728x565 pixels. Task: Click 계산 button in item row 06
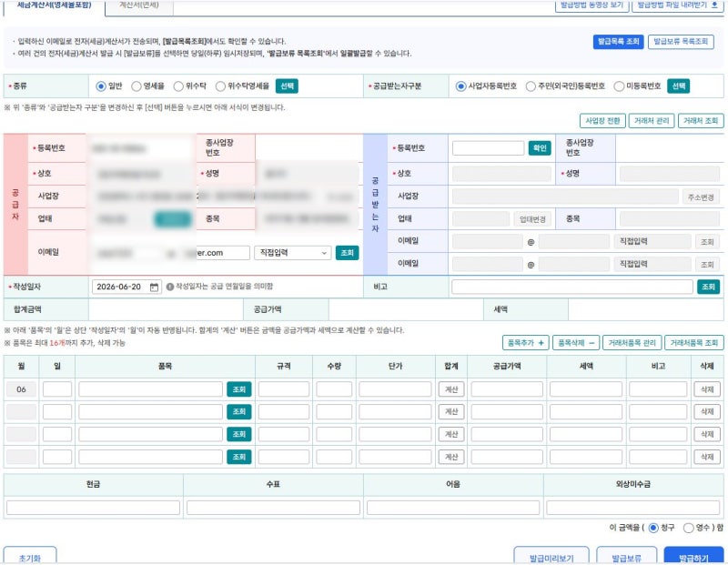(x=451, y=389)
